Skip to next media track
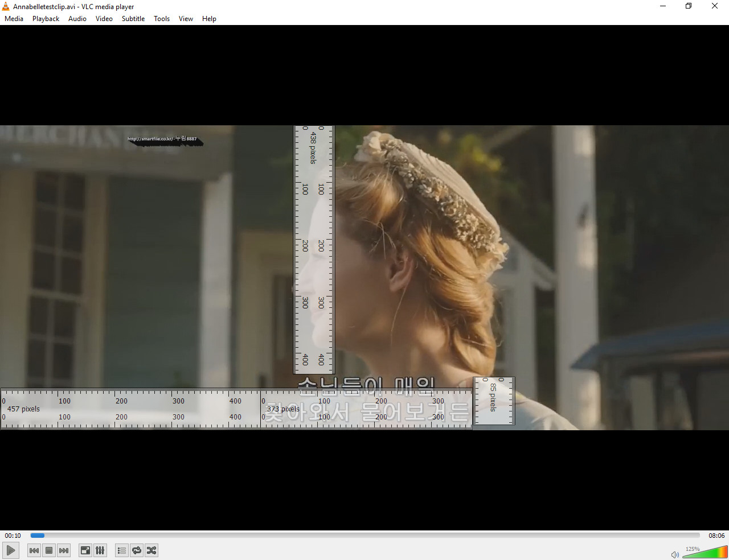 coord(64,550)
